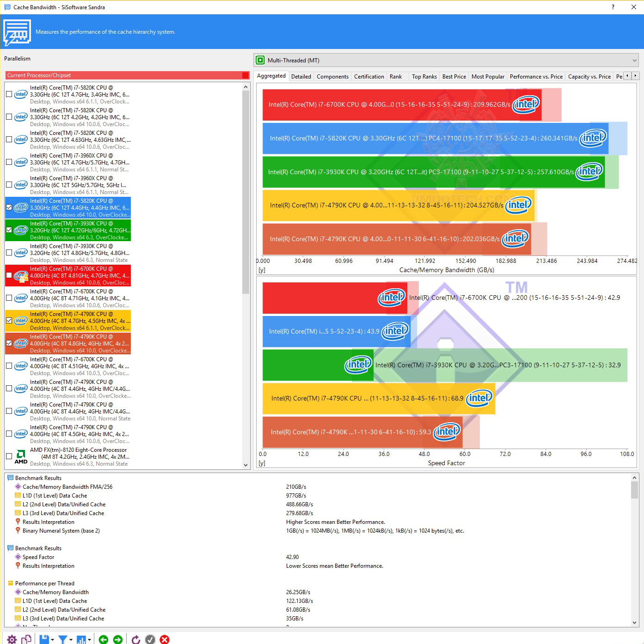Click the Performance per Thread section icon
The image size is (644, 644).
coord(11,583)
